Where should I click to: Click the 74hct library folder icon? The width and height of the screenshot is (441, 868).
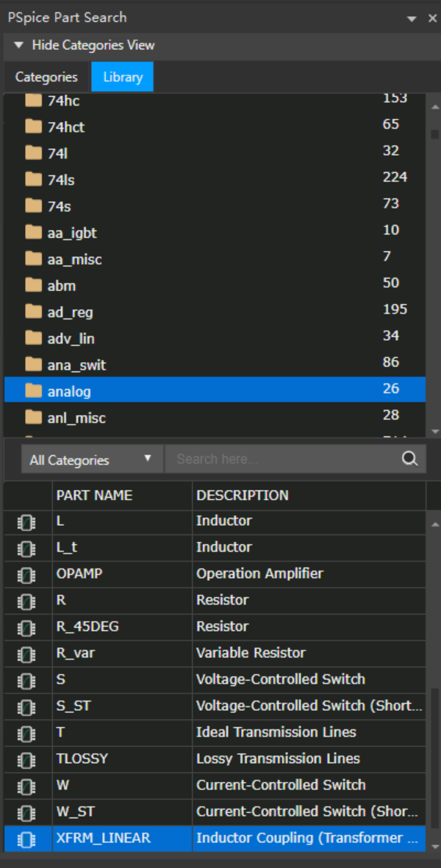[34, 127]
